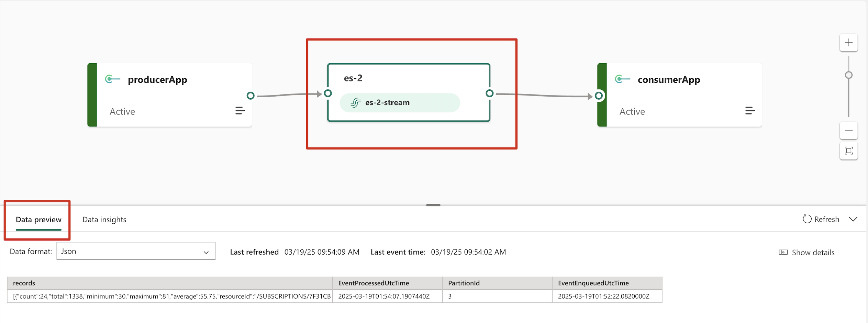Click the es-2 input connector port
The height and width of the screenshot is (323, 868).
click(328, 93)
